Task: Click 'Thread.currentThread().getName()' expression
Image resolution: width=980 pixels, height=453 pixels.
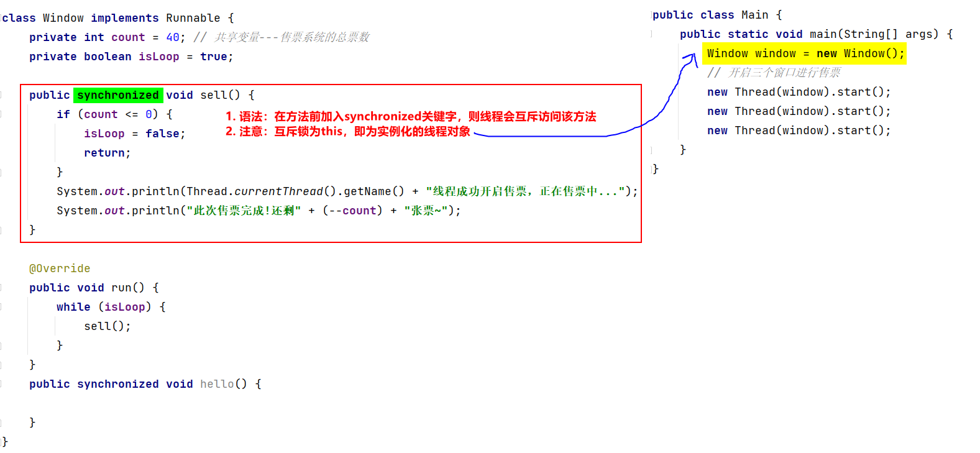Action: coord(295,191)
